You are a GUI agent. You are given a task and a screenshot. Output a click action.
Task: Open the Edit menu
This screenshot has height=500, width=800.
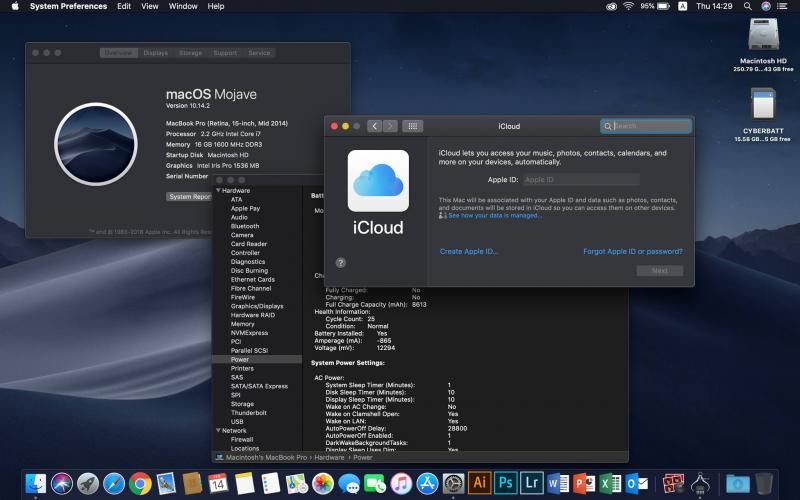pos(124,6)
